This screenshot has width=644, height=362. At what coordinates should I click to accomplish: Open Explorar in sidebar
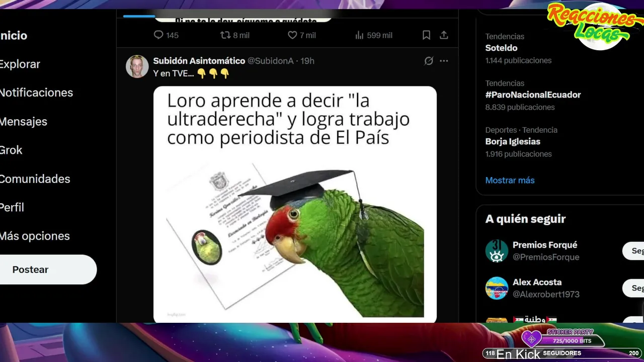[x=20, y=64]
